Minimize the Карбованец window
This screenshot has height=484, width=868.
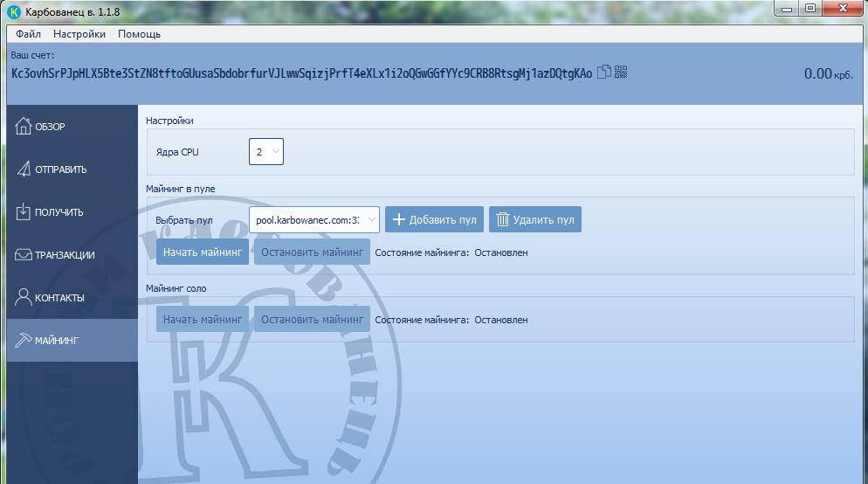coord(787,9)
